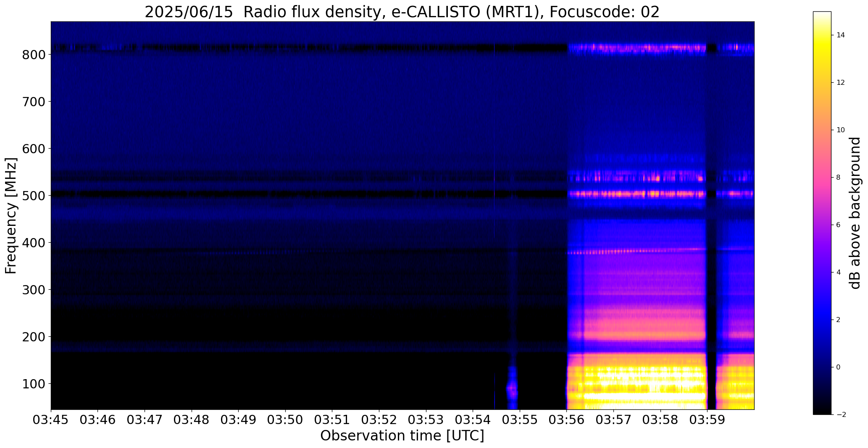Click the 03:49 time tick label
This screenshot has width=868, height=448.
239,420
